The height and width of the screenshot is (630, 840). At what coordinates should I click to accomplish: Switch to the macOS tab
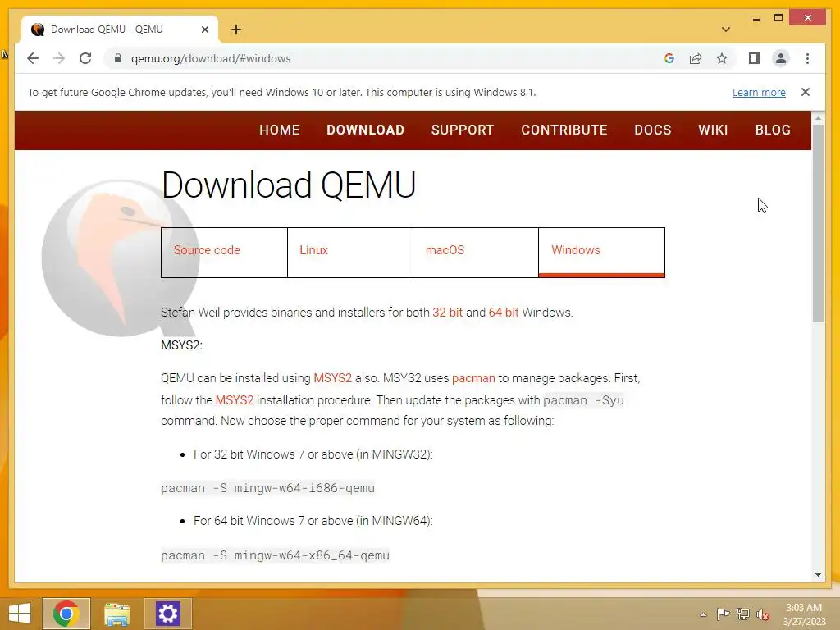(x=476, y=253)
